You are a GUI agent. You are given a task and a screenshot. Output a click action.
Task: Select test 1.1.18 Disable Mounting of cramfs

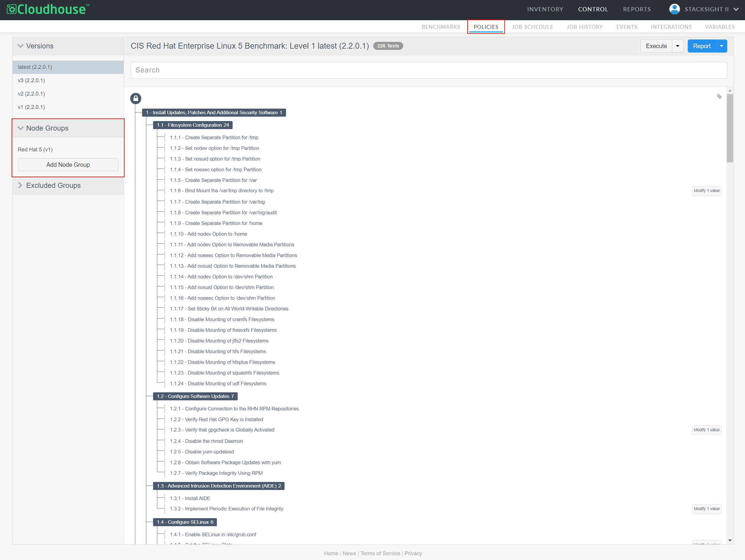point(222,319)
